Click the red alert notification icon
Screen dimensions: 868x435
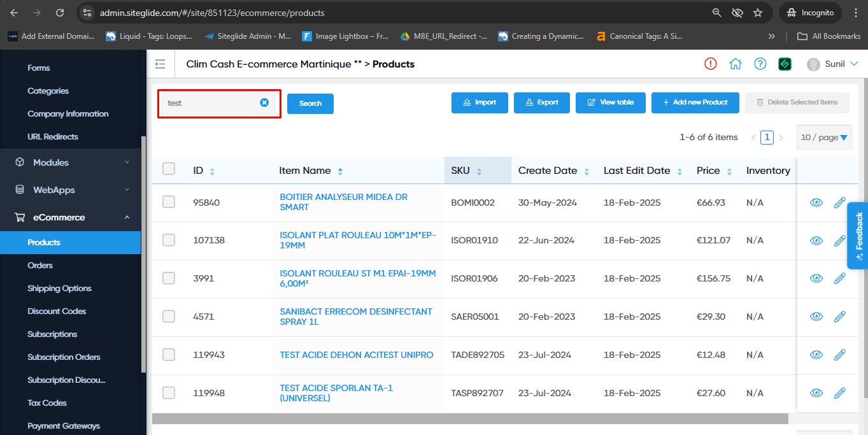click(x=711, y=64)
